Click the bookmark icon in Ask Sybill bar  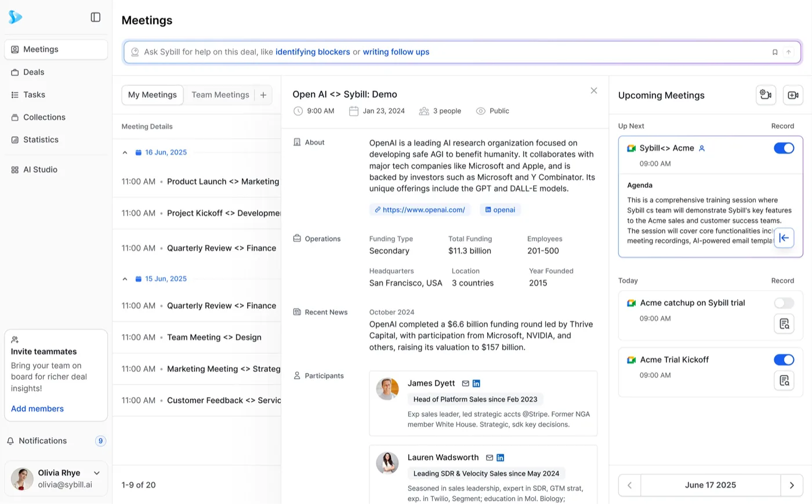pyautogui.click(x=775, y=52)
